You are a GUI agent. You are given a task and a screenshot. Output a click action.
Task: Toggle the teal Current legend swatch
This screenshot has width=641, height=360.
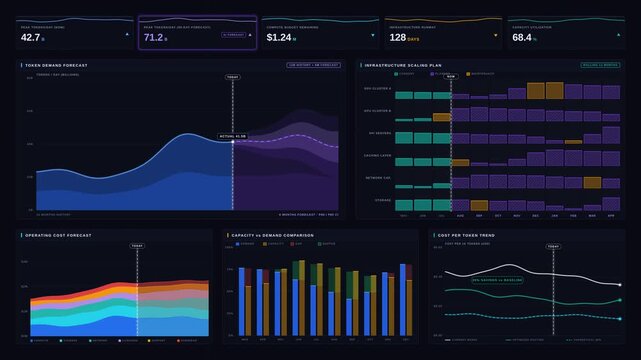tap(396, 74)
